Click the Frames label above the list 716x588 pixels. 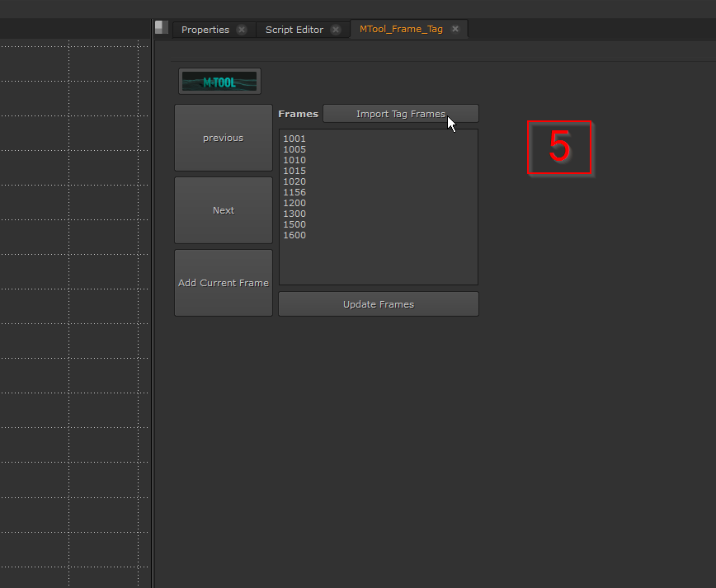[299, 113]
